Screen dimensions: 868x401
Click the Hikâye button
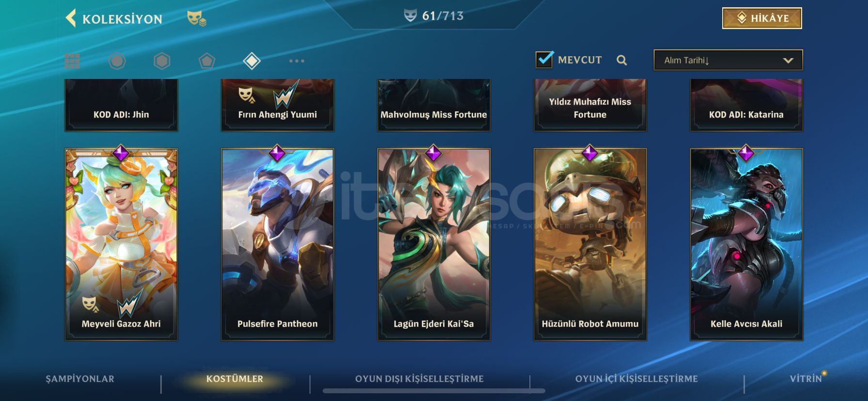point(762,18)
